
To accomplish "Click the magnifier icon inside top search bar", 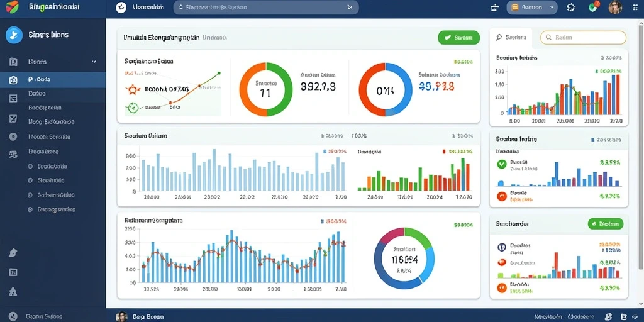I will [180, 8].
